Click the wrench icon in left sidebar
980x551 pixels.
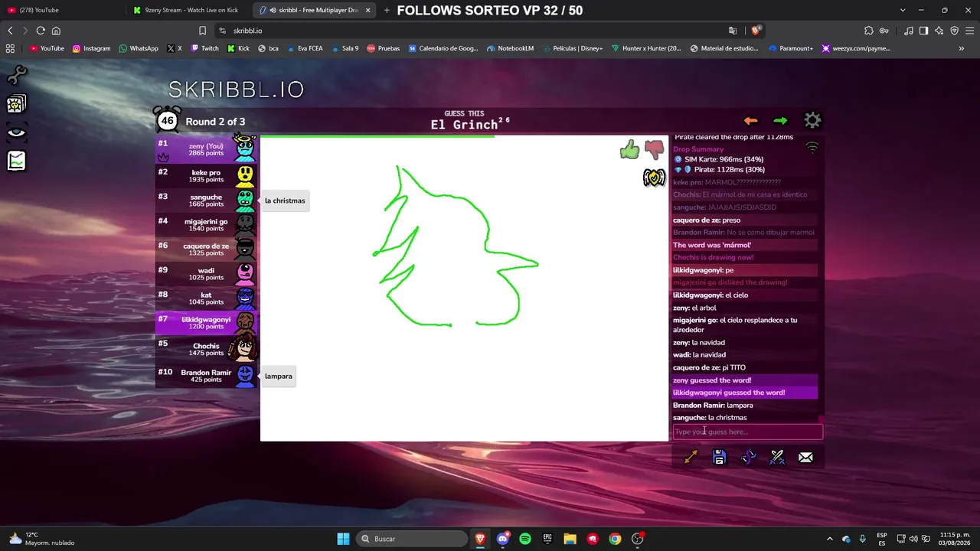pyautogui.click(x=17, y=75)
